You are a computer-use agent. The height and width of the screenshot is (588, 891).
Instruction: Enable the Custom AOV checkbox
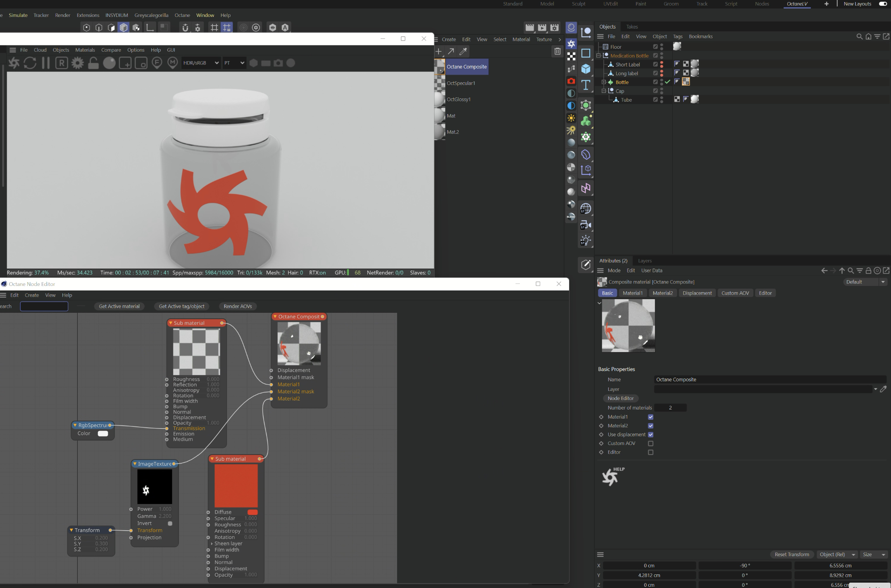click(x=650, y=443)
